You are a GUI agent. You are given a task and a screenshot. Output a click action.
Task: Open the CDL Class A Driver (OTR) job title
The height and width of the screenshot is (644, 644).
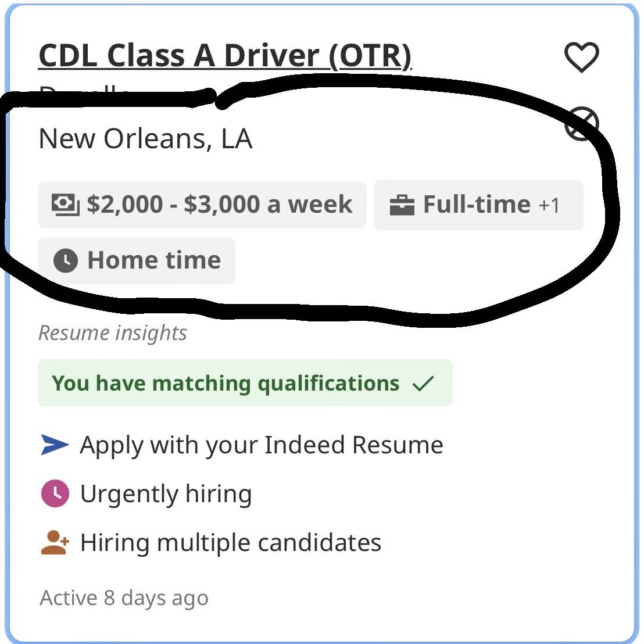(x=224, y=56)
